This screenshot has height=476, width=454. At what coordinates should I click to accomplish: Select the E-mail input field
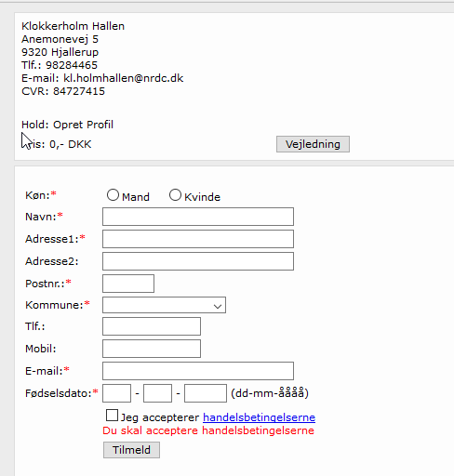click(198, 371)
